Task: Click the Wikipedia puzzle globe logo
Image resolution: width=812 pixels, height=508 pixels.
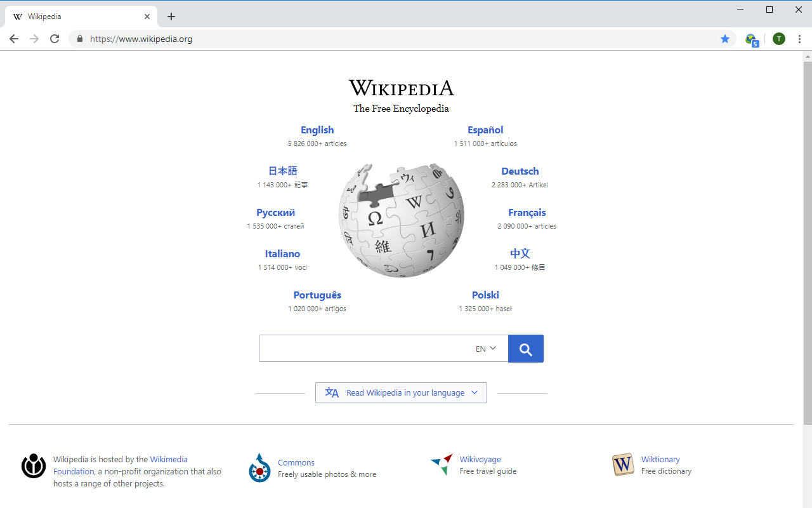Action: click(x=402, y=220)
